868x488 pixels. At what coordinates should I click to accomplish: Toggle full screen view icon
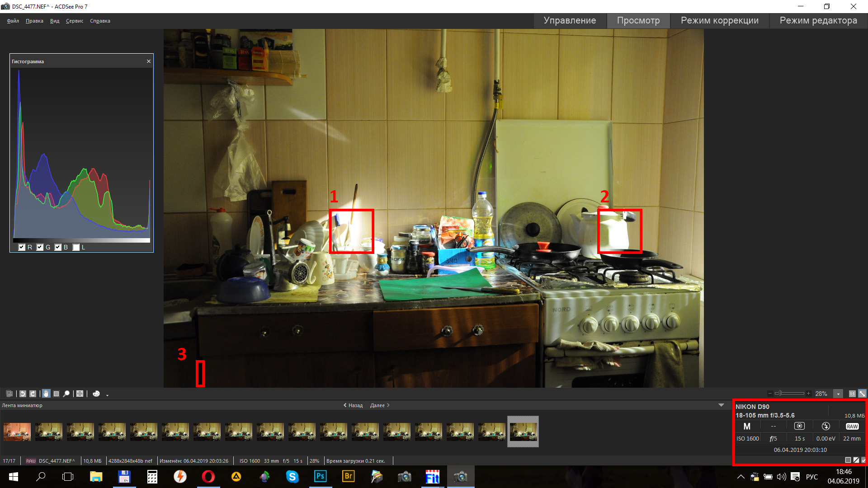click(x=80, y=394)
